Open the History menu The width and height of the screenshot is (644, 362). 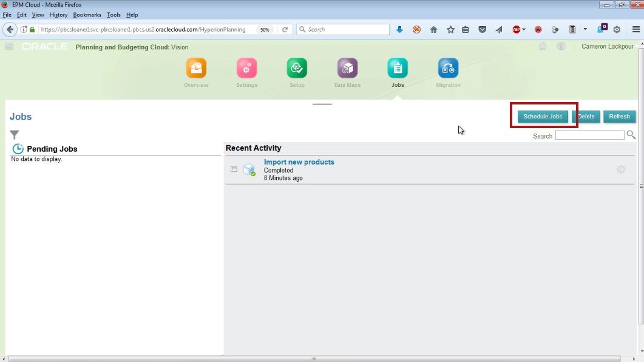pos(58,15)
